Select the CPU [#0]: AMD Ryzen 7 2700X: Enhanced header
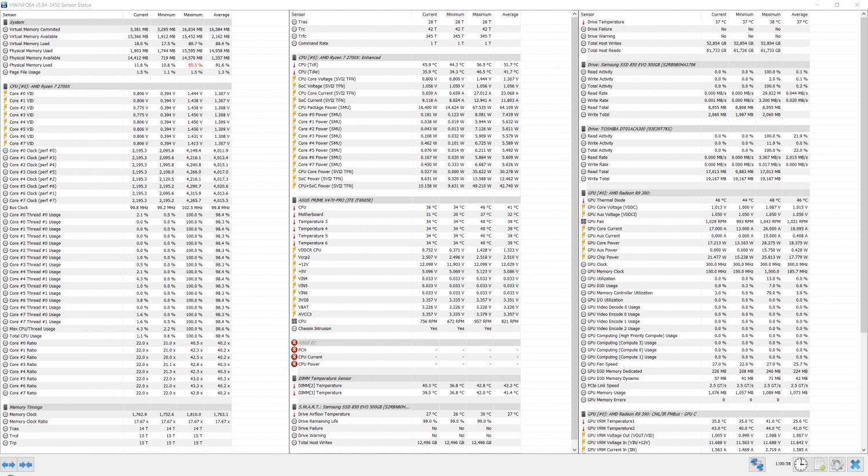The image size is (868, 476). pyautogui.click(x=405, y=57)
